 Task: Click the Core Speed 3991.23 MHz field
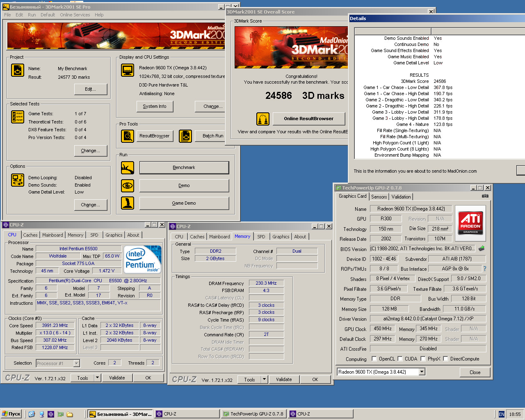click(x=55, y=325)
